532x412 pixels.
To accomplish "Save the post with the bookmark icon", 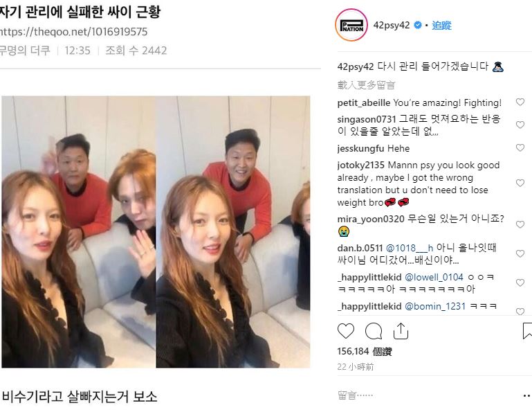I will point(527,331).
